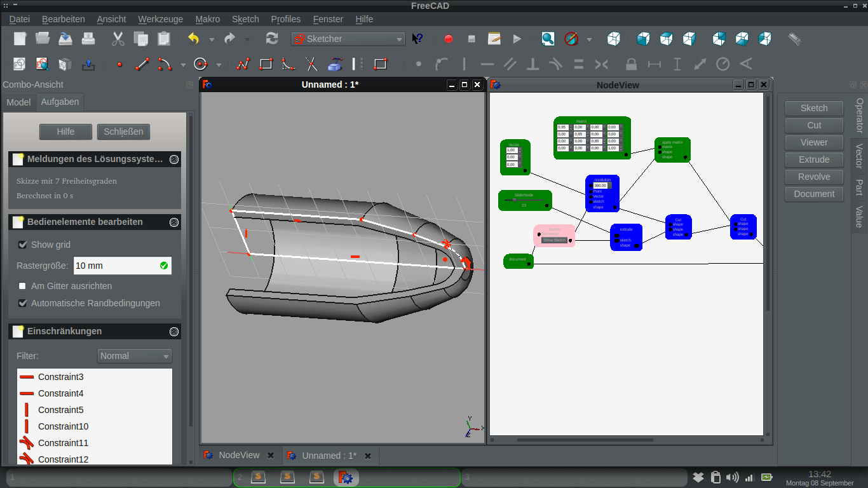The width and height of the screenshot is (868, 488).
Task: Click the system tray volume icon
Action: 732,477
